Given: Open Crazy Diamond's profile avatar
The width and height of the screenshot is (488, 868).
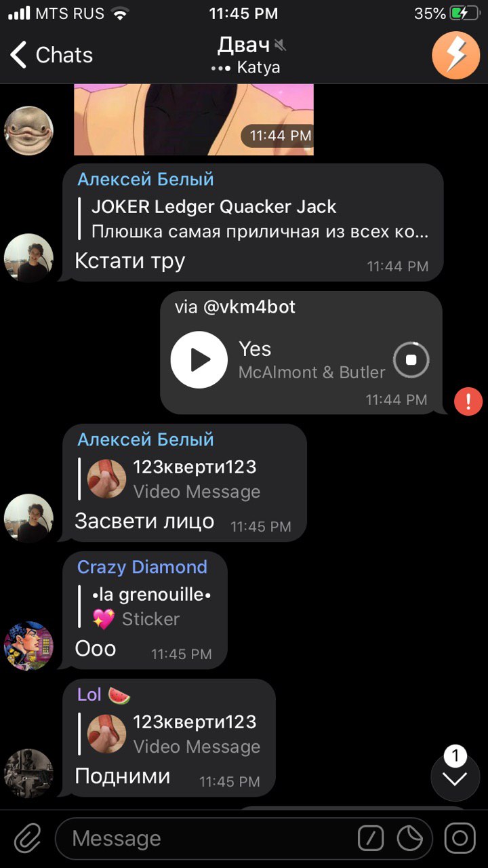Looking at the screenshot, I should click(x=28, y=646).
